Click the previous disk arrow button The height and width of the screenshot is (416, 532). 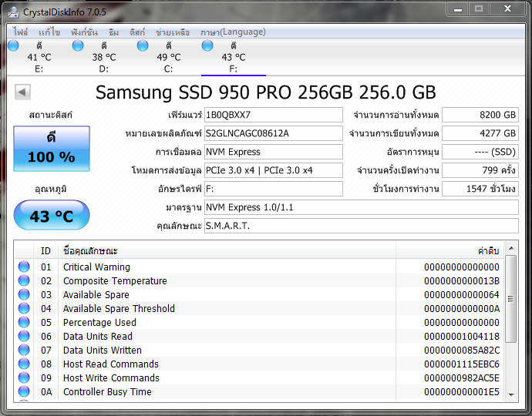pos(22,92)
